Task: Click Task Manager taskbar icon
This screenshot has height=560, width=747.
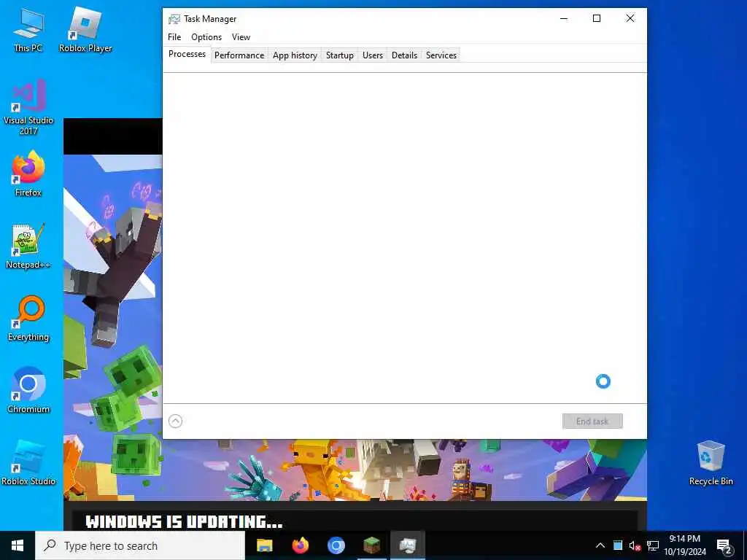Action: [407, 545]
